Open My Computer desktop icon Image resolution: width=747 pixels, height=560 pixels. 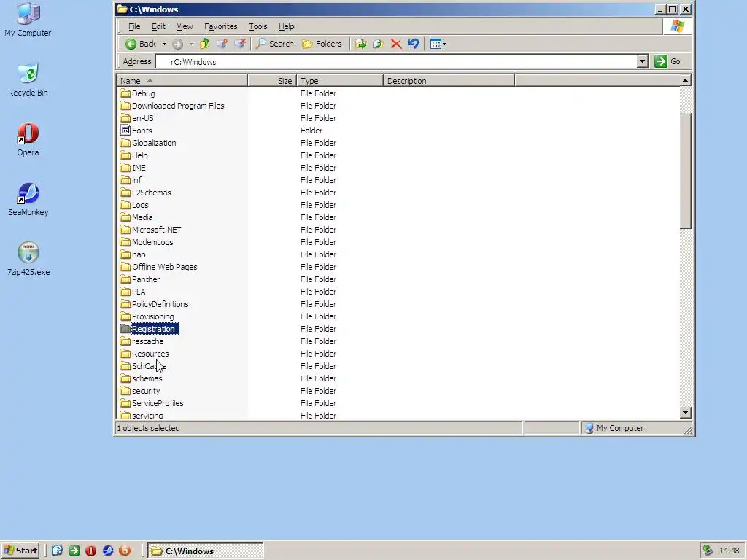pos(28,20)
